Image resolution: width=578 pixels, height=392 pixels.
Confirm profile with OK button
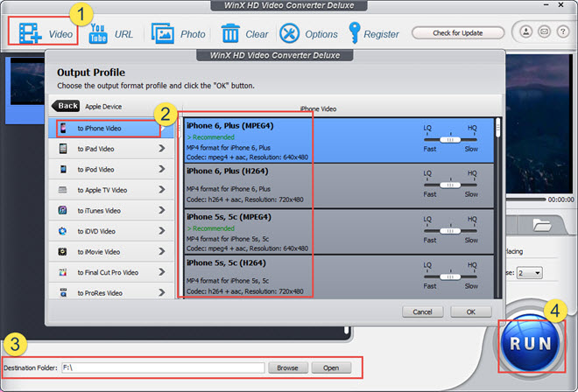click(471, 311)
